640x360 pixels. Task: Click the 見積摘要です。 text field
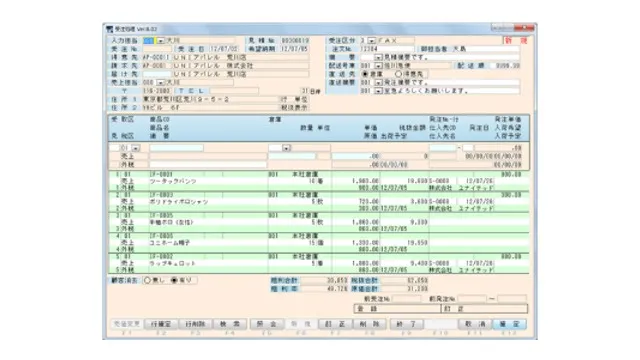pyautogui.click(x=451, y=58)
